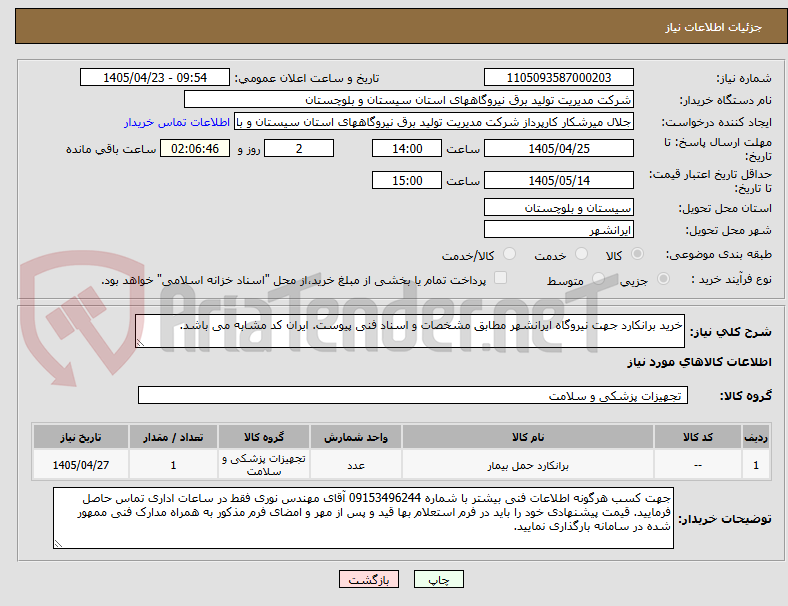Click the price validity date 1405/05/14

coord(559,180)
